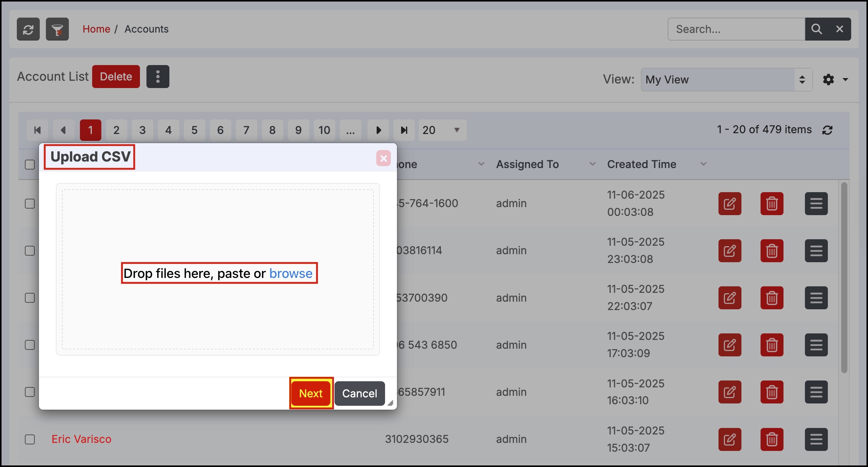Viewport: 868px width, 467px height.
Task: Open the hamburger menu for Eric Varisco row
Action: 816,439
